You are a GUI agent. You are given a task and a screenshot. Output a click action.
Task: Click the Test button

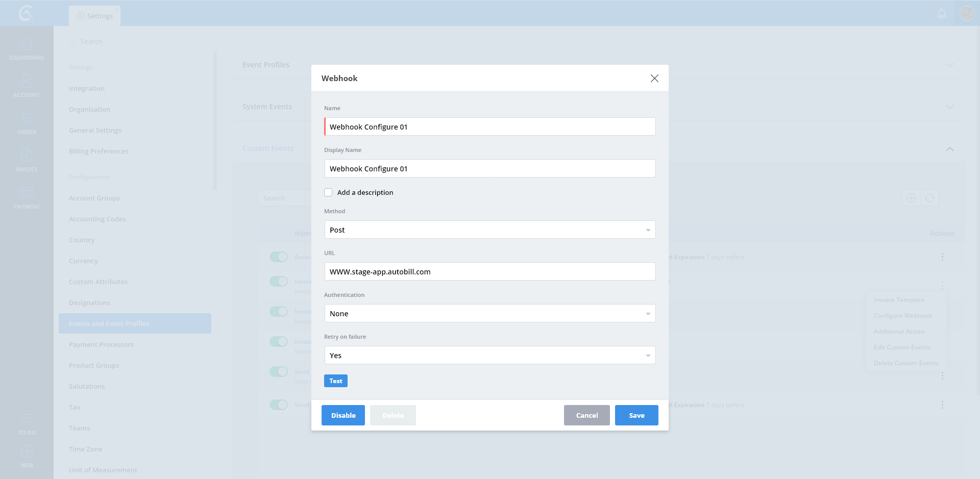click(x=335, y=381)
